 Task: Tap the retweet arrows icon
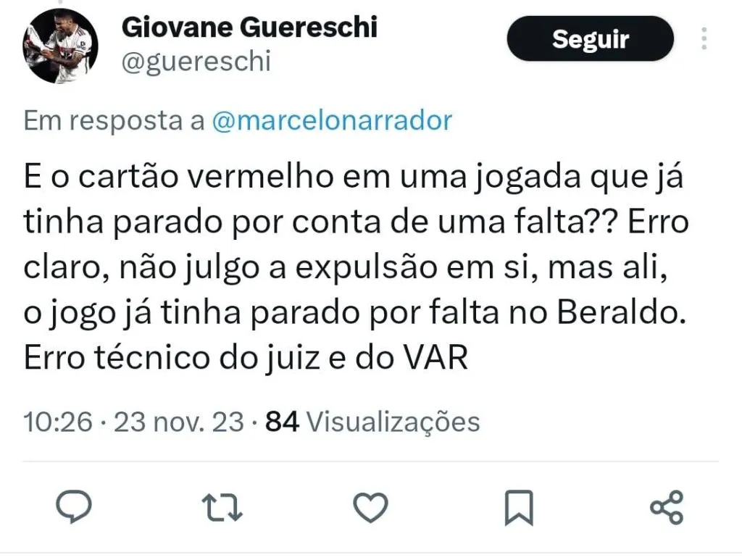pyautogui.click(x=222, y=508)
